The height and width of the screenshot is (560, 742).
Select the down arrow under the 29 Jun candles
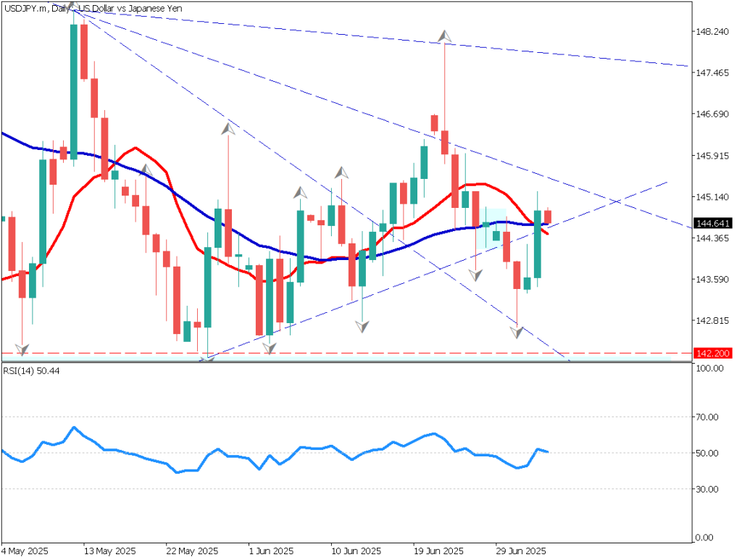click(x=516, y=332)
